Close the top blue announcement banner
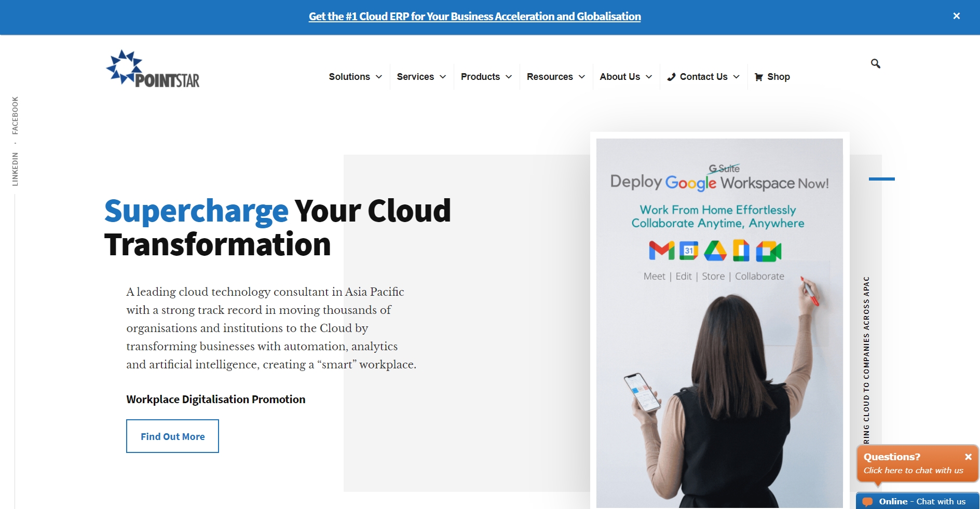The width and height of the screenshot is (980, 509). tap(956, 16)
